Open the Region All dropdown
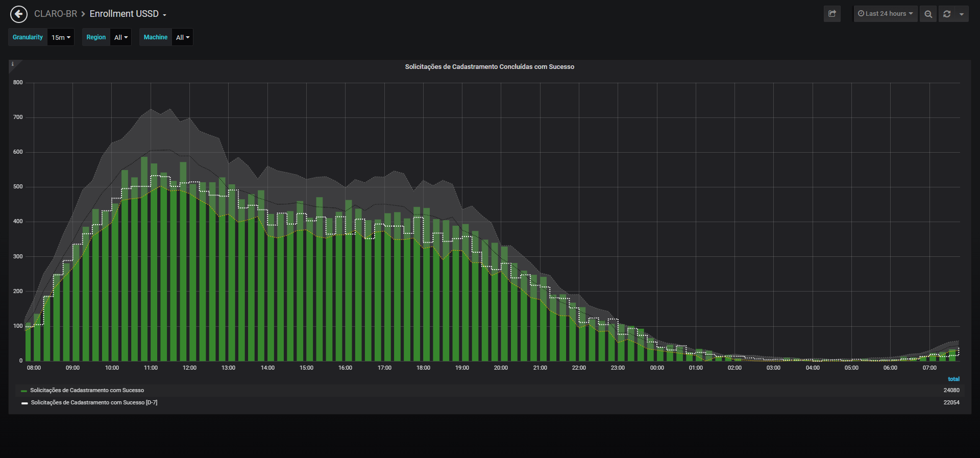Viewport: 980px width, 458px height. pos(121,37)
